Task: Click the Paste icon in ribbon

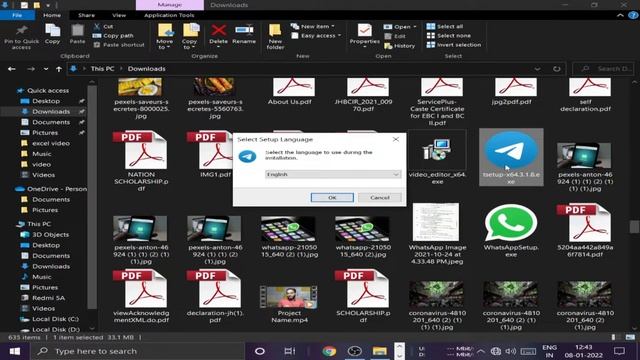Action: coord(77,34)
